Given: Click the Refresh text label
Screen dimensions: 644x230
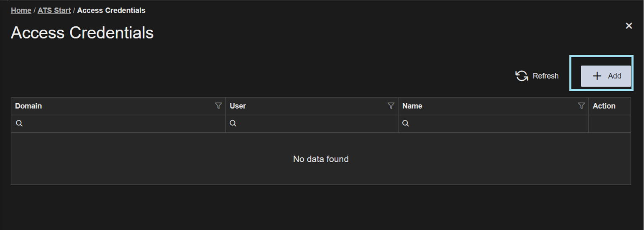Looking at the screenshot, I should coord(545,76).
